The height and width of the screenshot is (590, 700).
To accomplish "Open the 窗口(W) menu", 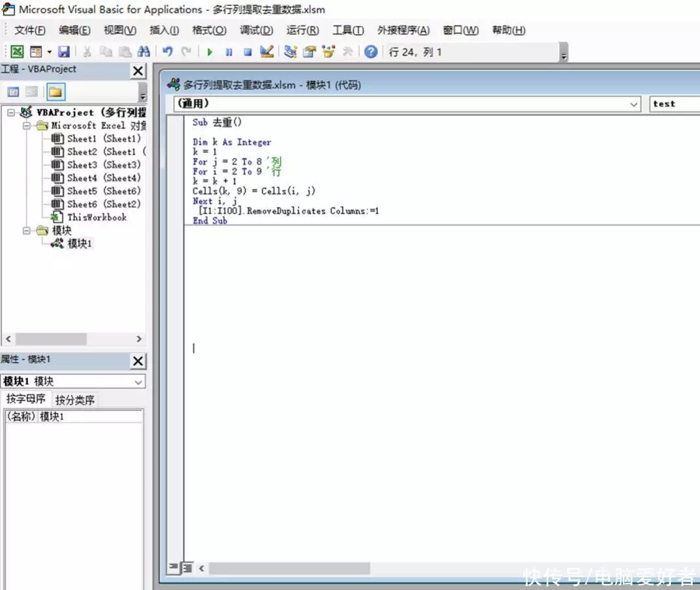I will (x=461, y=30).
